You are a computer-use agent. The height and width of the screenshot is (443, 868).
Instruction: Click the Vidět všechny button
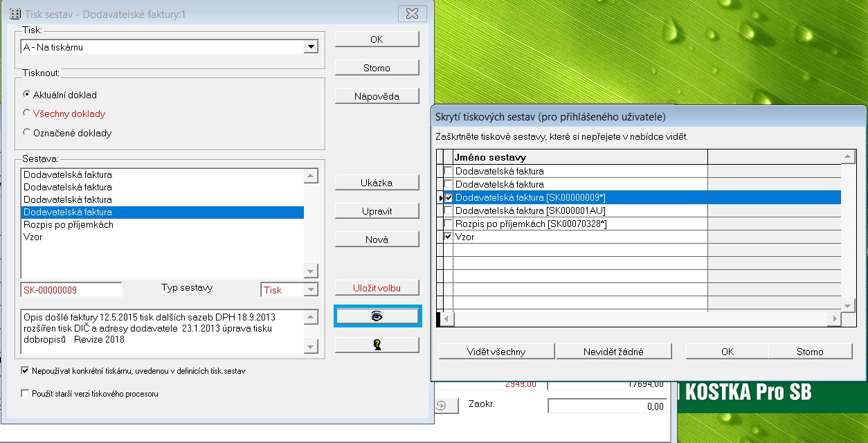(x=496, y=352)
